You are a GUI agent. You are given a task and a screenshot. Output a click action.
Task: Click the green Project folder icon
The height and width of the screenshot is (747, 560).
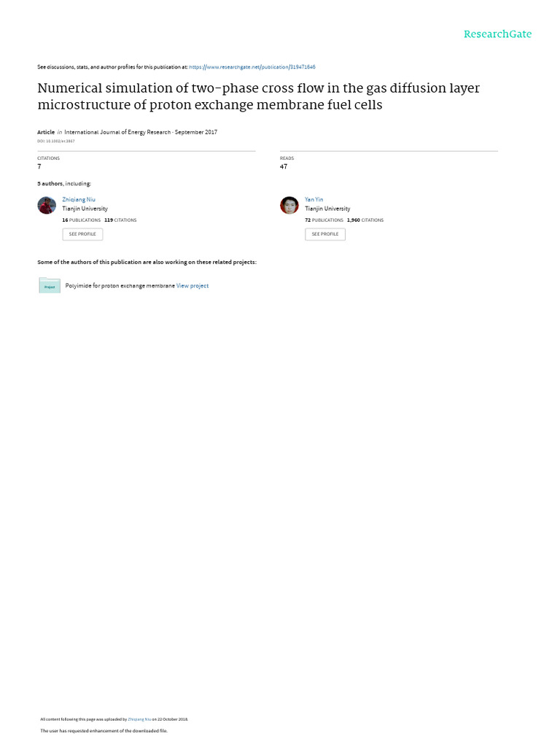tap(50, 285)
